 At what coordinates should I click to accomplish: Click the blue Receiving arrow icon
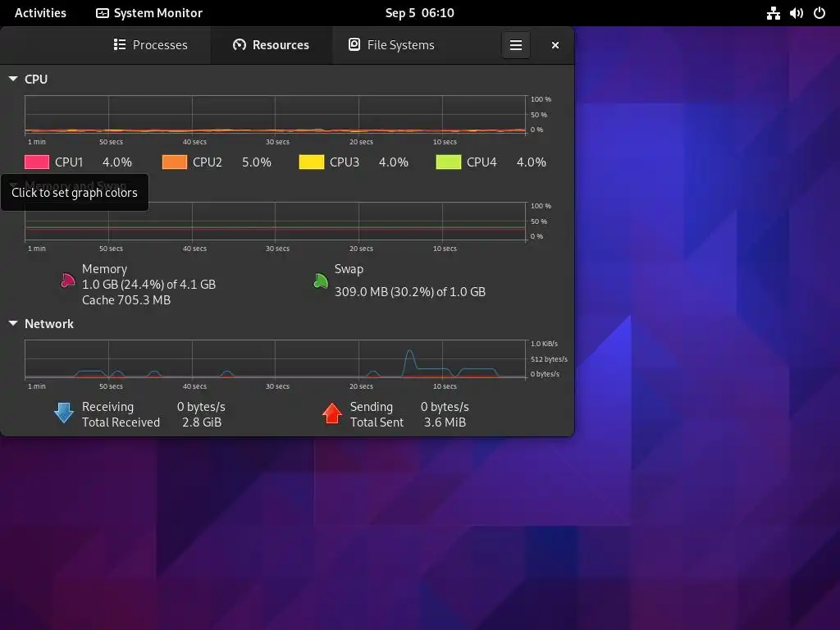[x=64, y=413]
